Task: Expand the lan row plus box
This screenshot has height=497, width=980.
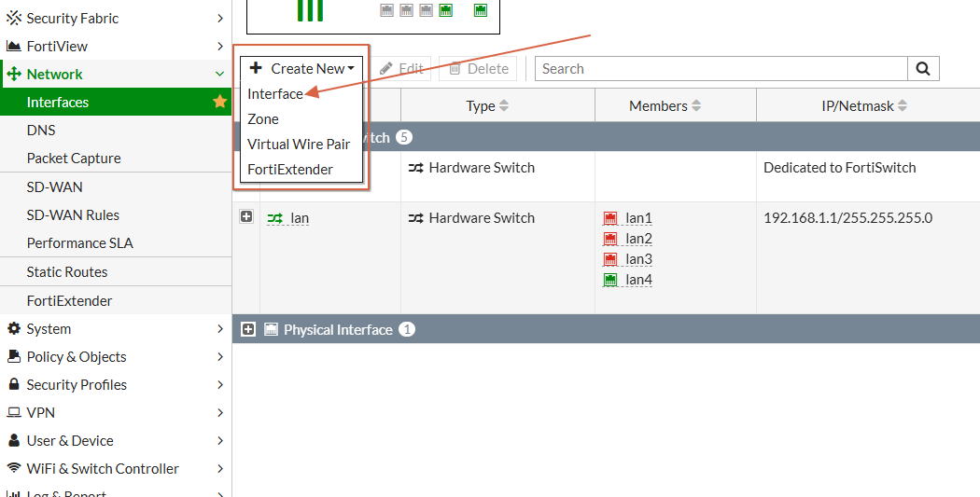Action: pos(246,216)
